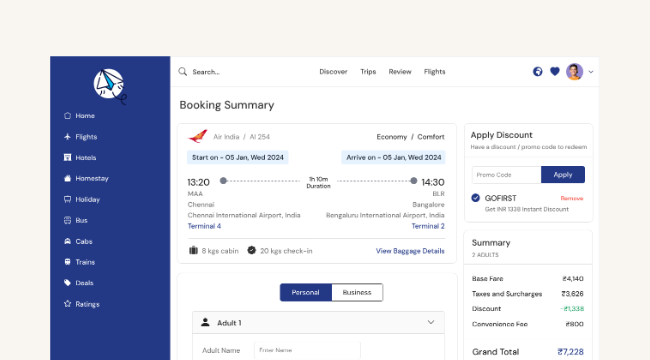650x360 pixels.
Task: Open the Discover menu item
Action: 333,72
